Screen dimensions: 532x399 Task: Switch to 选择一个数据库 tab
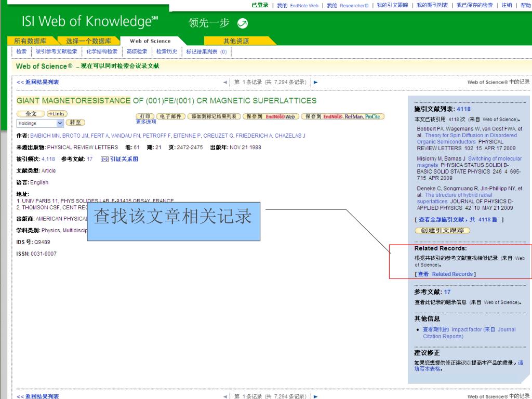pyautogui.click(x=88, y=41)
